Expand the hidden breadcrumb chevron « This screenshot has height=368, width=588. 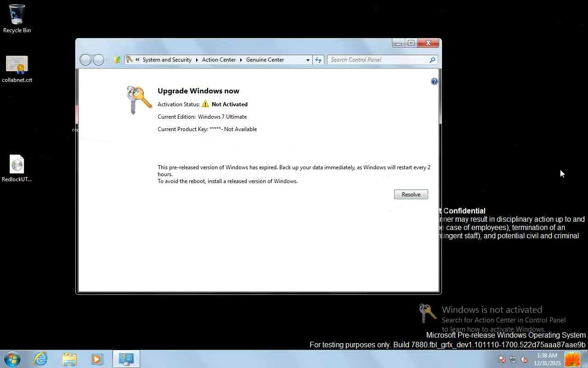coord(137,60)
